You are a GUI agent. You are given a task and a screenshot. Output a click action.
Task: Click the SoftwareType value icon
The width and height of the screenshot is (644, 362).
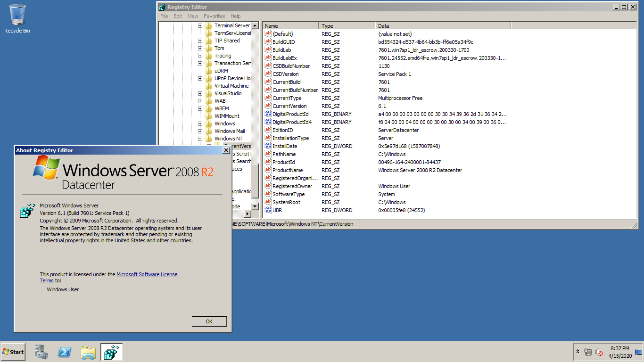click(268, 194)
